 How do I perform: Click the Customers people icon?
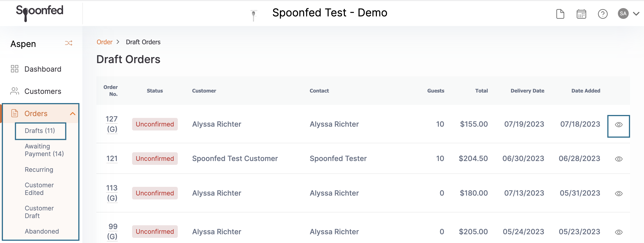(x=14, y=91)
